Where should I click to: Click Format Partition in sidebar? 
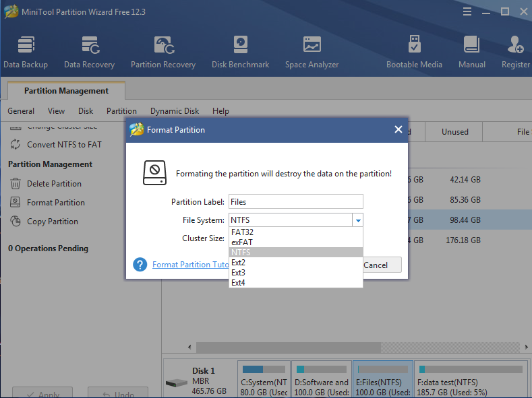pos(56,203)
